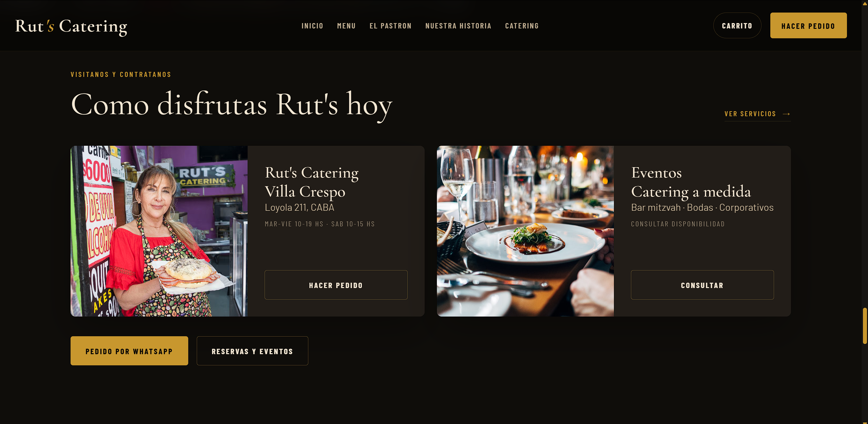This screenshot has width=868, height=424.
Task: Click the Rut's Catering logo
Action: tap(71, 26)
